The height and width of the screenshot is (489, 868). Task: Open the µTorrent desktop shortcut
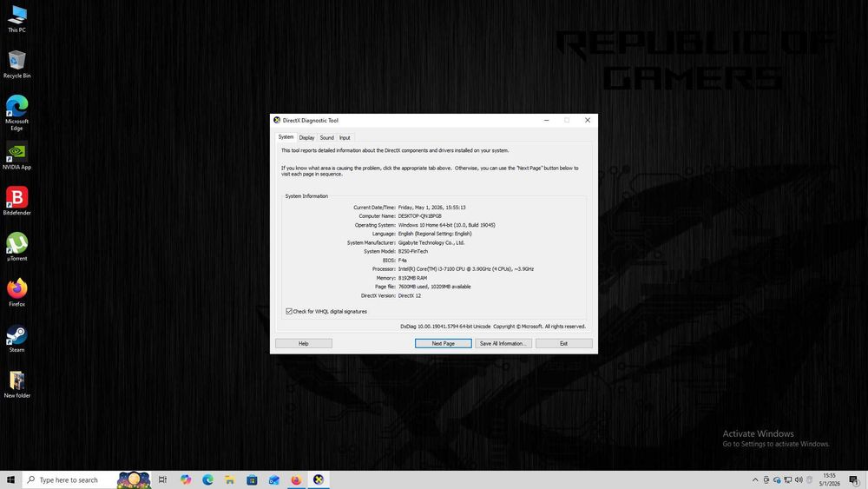coord(16,247)
